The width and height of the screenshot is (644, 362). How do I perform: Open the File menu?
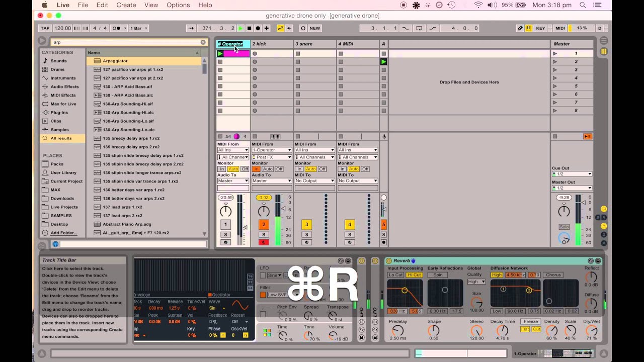pos(83,5)
